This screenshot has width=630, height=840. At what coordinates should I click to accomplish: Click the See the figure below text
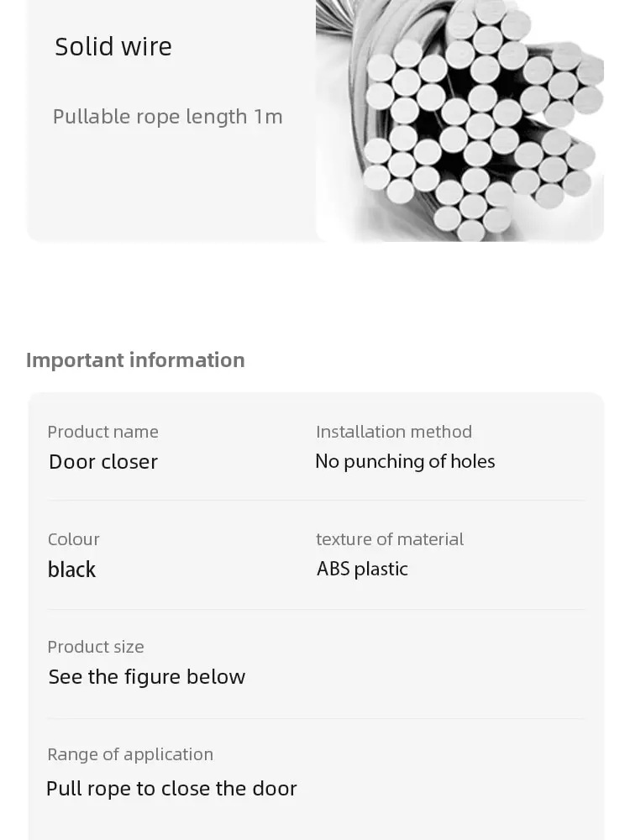147,677
